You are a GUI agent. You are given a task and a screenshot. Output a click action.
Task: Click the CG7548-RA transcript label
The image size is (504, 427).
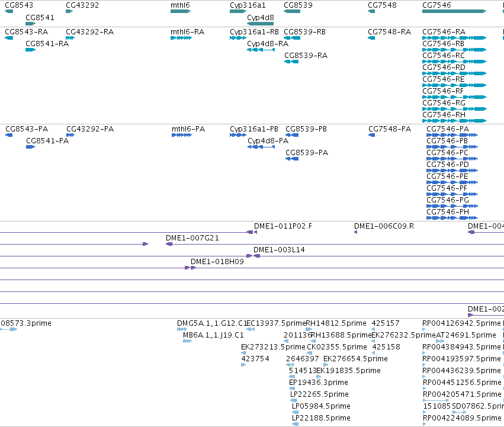pos(389,32)
